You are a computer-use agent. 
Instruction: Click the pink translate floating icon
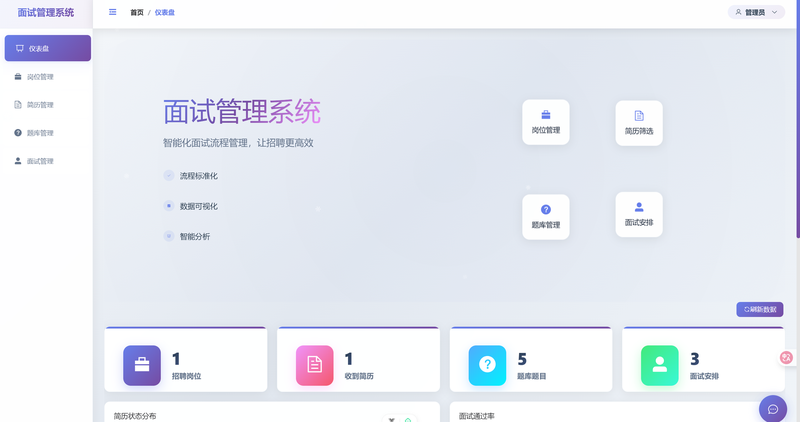[786, 358]
